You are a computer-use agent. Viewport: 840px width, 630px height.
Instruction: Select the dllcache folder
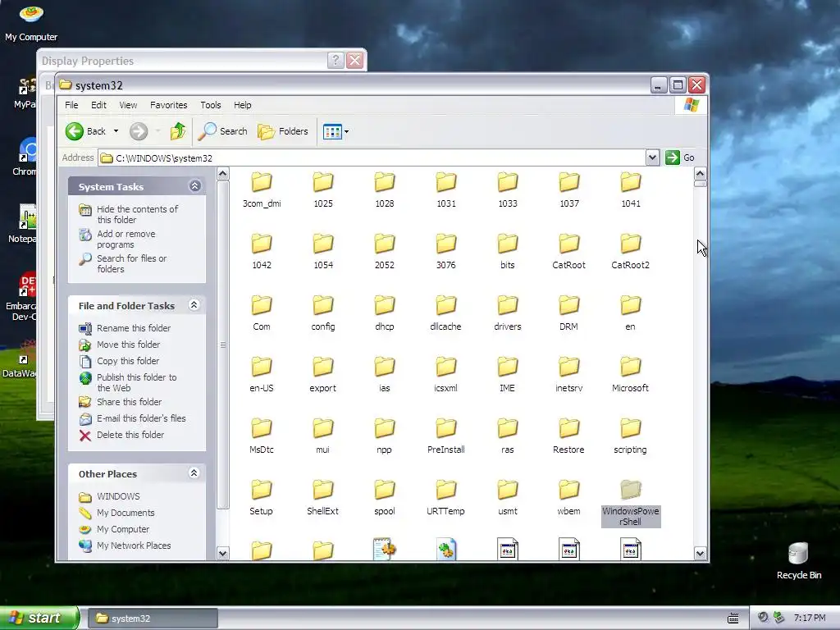[x=445, y=313]
